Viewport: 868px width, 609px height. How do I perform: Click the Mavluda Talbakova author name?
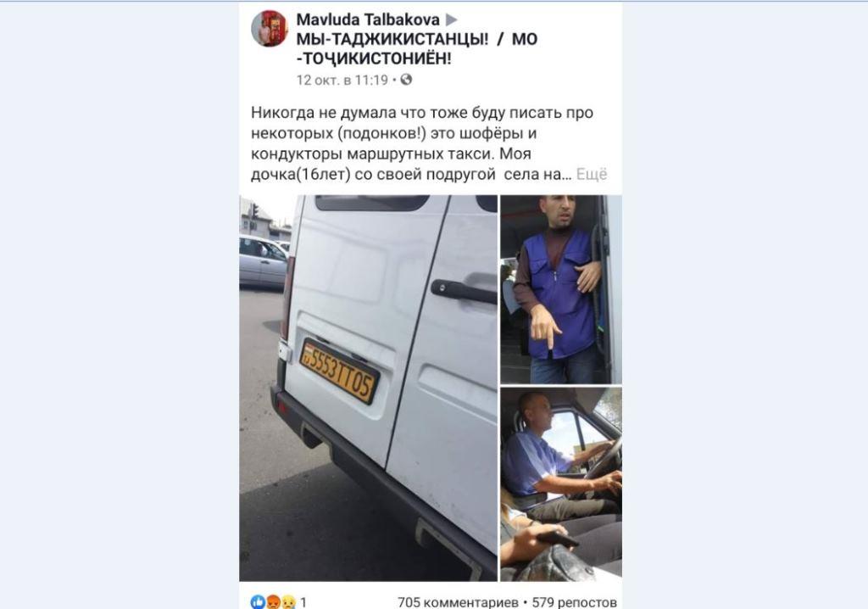click(x=368, y=20)
